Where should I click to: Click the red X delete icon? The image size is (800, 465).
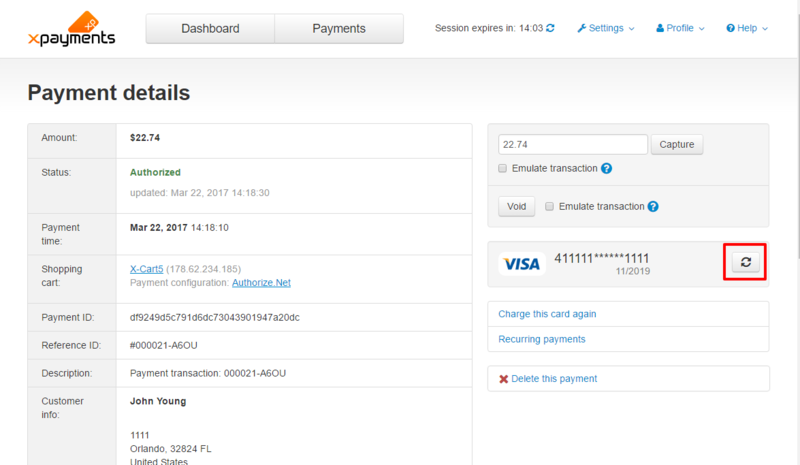pos(503,379)
